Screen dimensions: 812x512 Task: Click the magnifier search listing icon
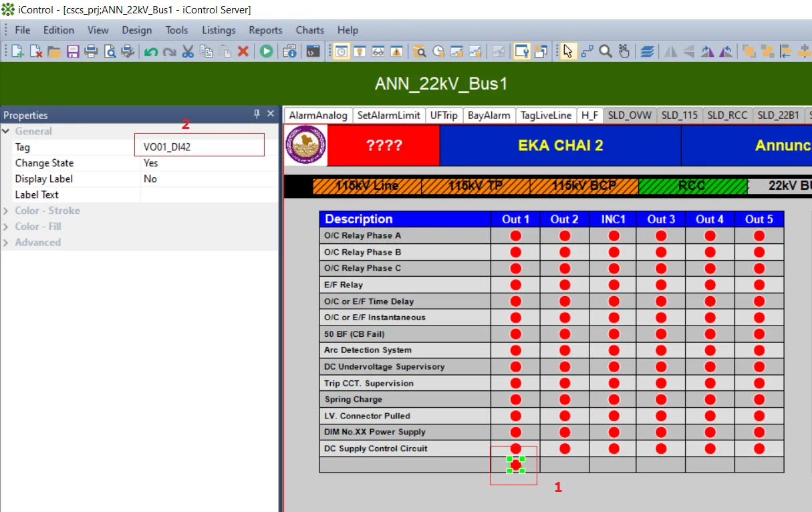420,51
